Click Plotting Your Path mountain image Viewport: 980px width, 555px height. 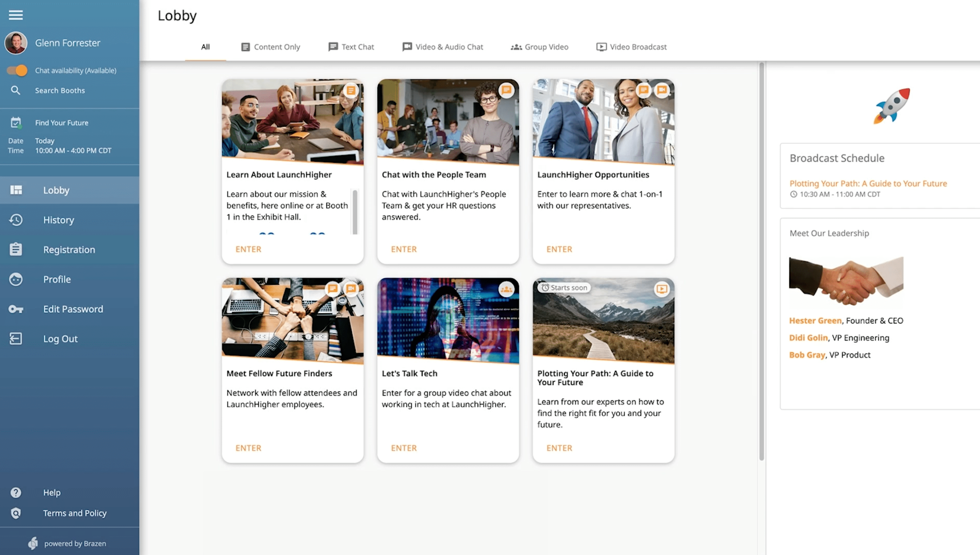(603, 320)
